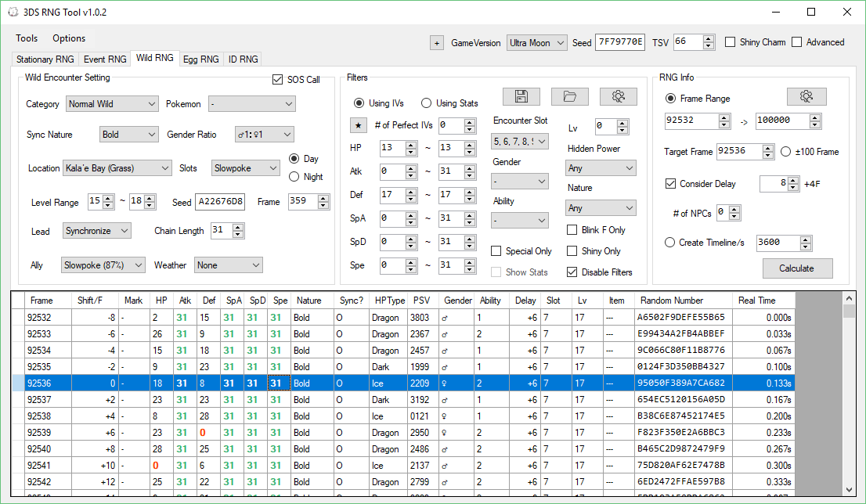Image resolution: width=866 pixels, height=504 pixels.
Task: Click the HPType column header
Action: tap(389, 301)
